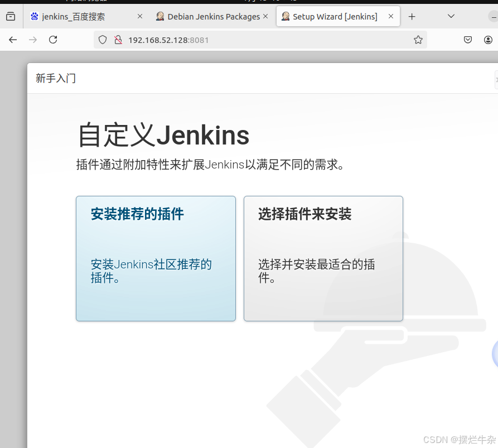Choose 选择插件来安装 option
Image resolution: width=498 pixels, height=448 pixels.
(323, 258)
